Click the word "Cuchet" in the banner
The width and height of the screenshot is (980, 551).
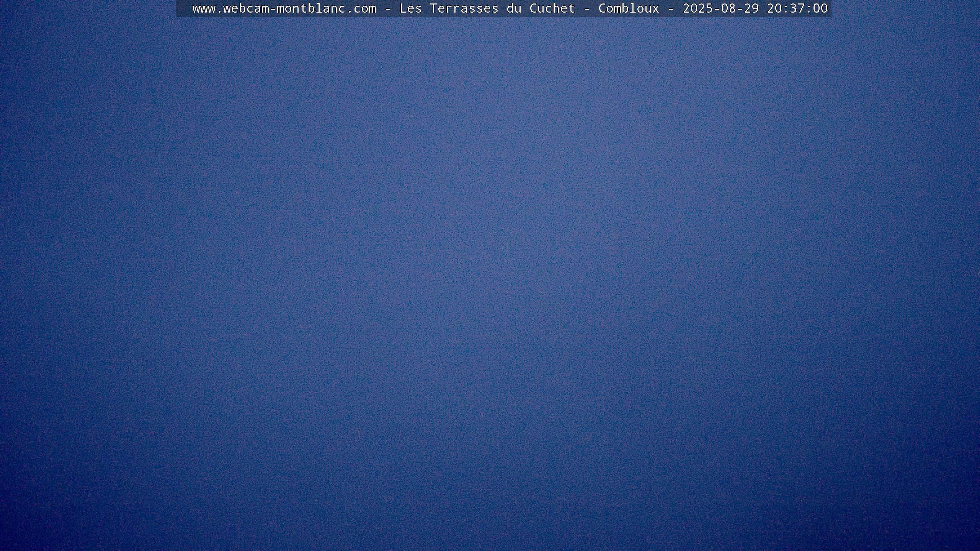coord(552,8)
